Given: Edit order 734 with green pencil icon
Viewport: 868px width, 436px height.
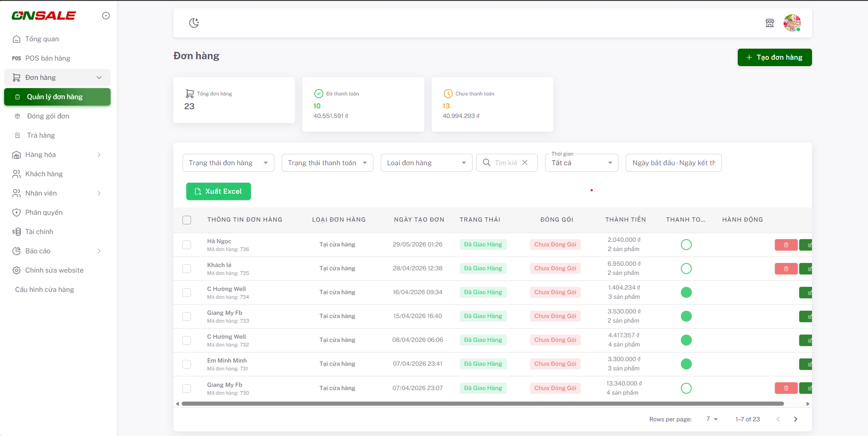Looking at the screenshot, I should click(807, 292).
